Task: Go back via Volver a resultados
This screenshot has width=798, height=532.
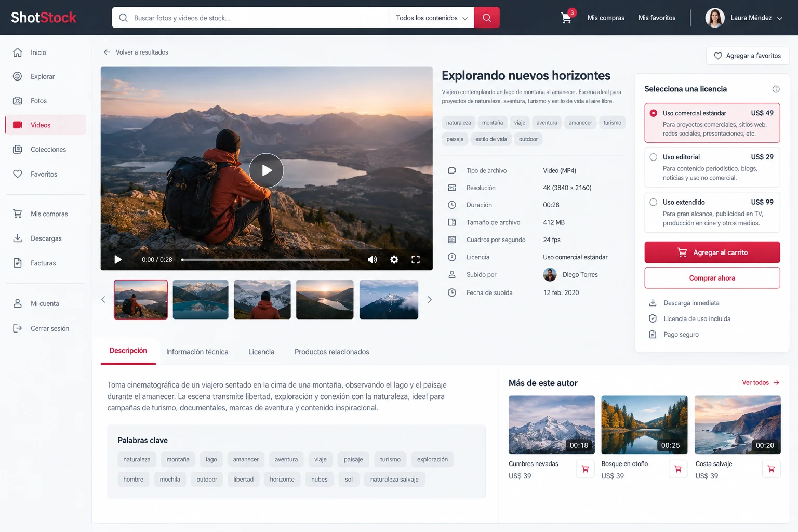Action: tap(136, 52)
